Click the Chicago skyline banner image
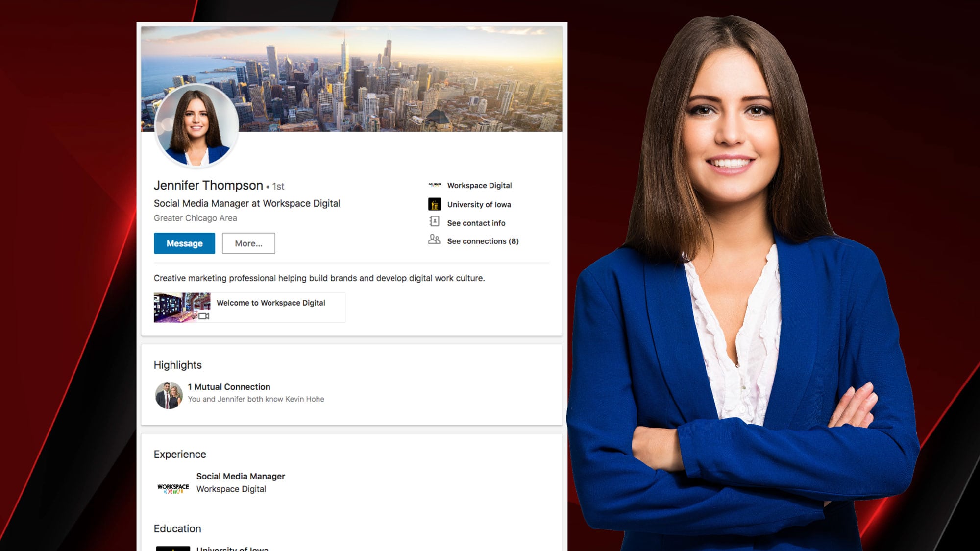The height and width of the screenshot is (551, 980). 392,73
